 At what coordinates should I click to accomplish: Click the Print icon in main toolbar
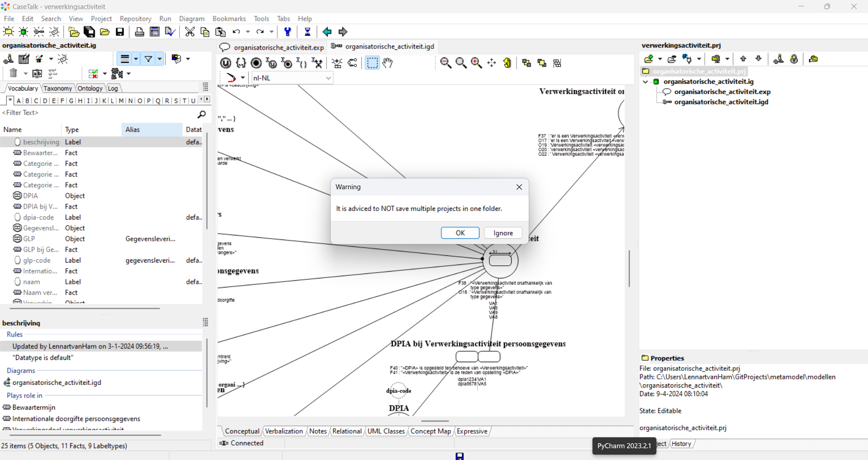click(139, 32)
